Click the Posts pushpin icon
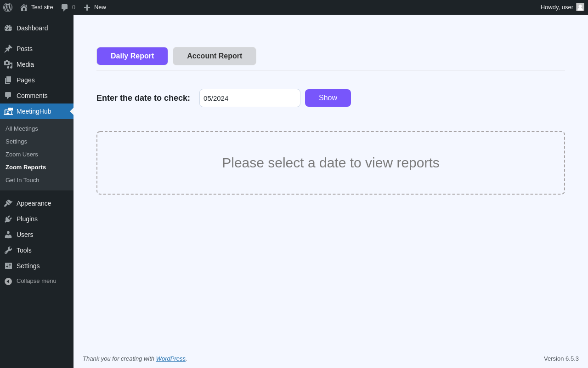This screenshot has width=588, height=368. click(x=8, y=49)
